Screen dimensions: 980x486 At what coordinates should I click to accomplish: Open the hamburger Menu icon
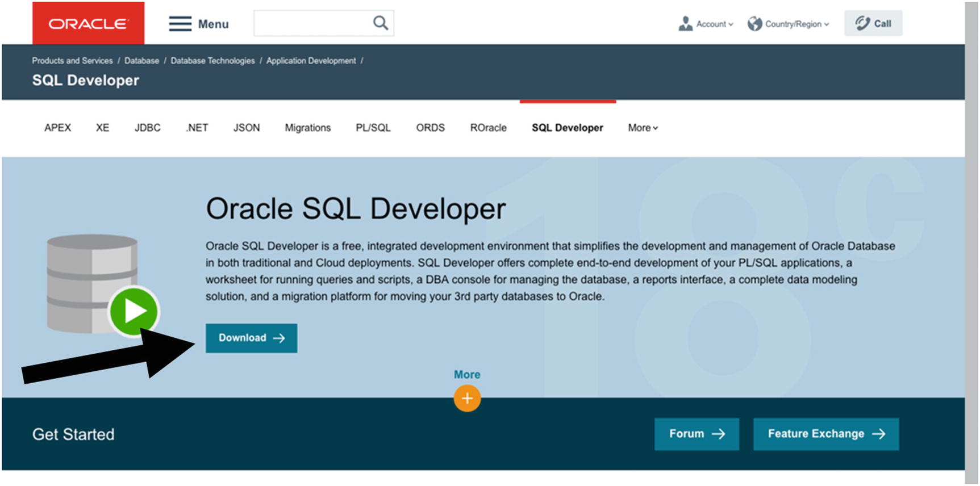click(180, 24)
